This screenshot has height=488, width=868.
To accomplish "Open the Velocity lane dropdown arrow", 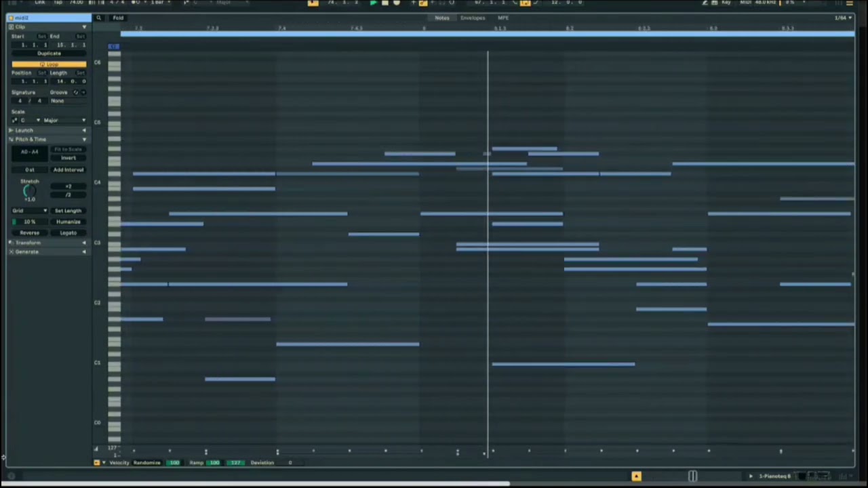I will [104, 463].
